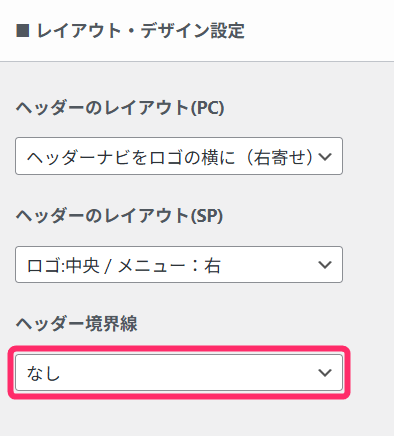Image resolution: width=394 pixels, height=436 pixels.
Task: Click the ヘッダーのレイアウト(SP) label
Action: pyautogui.click(x=119, y=216)
